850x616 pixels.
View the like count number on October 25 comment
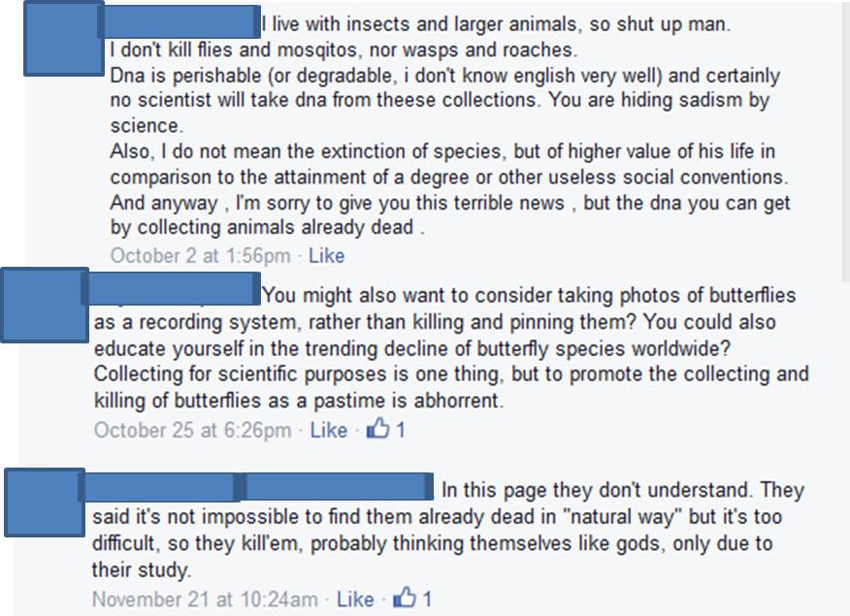[401, 430]
